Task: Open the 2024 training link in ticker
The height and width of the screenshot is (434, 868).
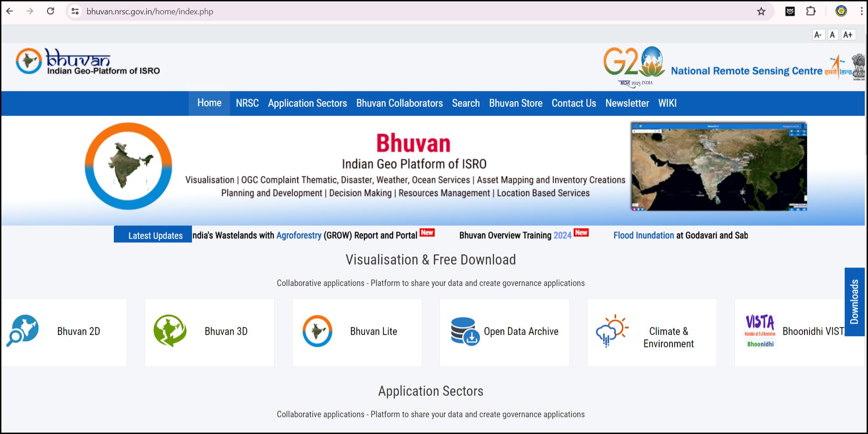Action: 562,235
